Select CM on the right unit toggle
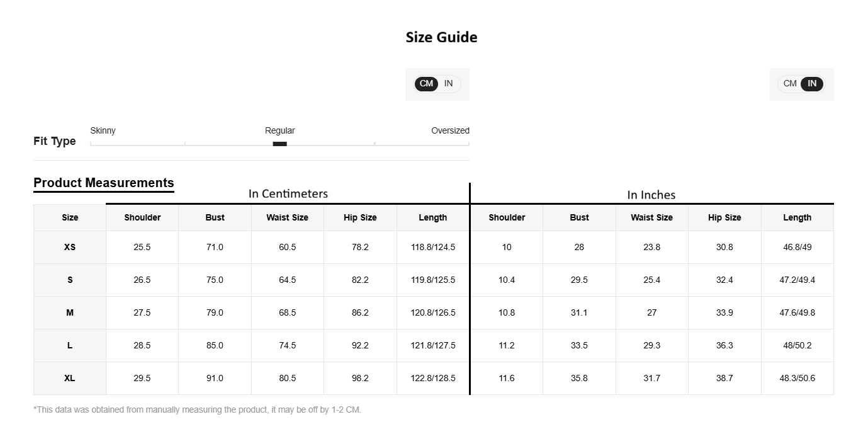 [x=790, y=84]
